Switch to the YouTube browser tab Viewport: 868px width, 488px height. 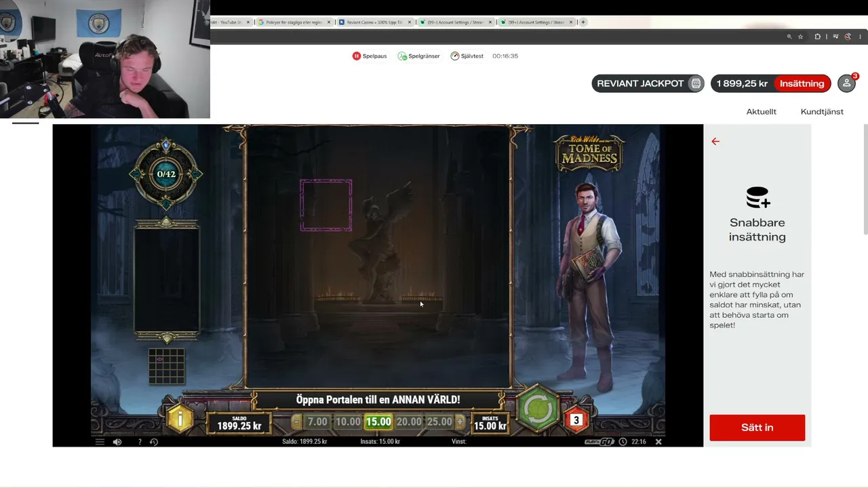click(x=228, y=22)
